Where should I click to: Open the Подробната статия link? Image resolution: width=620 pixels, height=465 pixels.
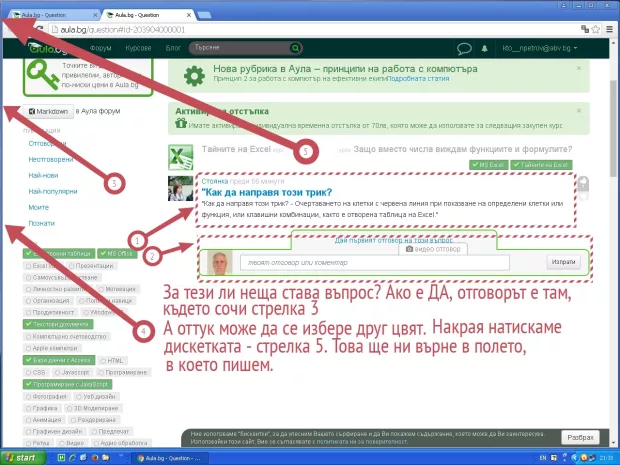click(418, 79)
